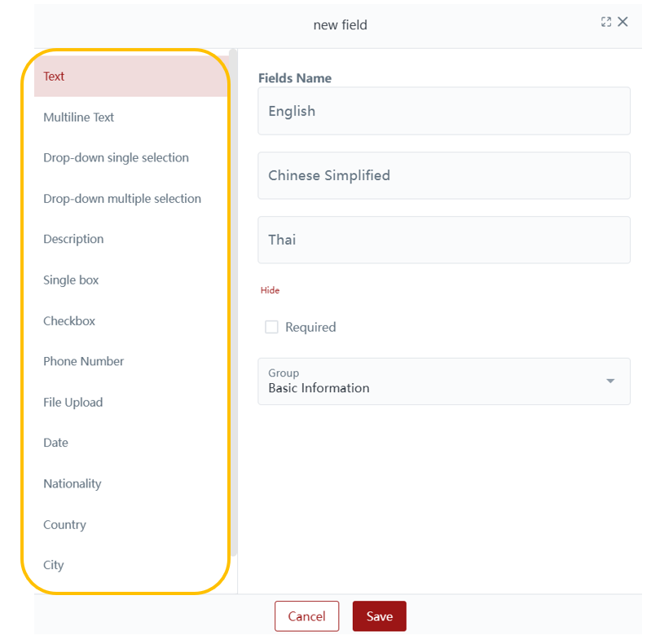Select the Text field type
651x644 pixels.
pos(54,77)
